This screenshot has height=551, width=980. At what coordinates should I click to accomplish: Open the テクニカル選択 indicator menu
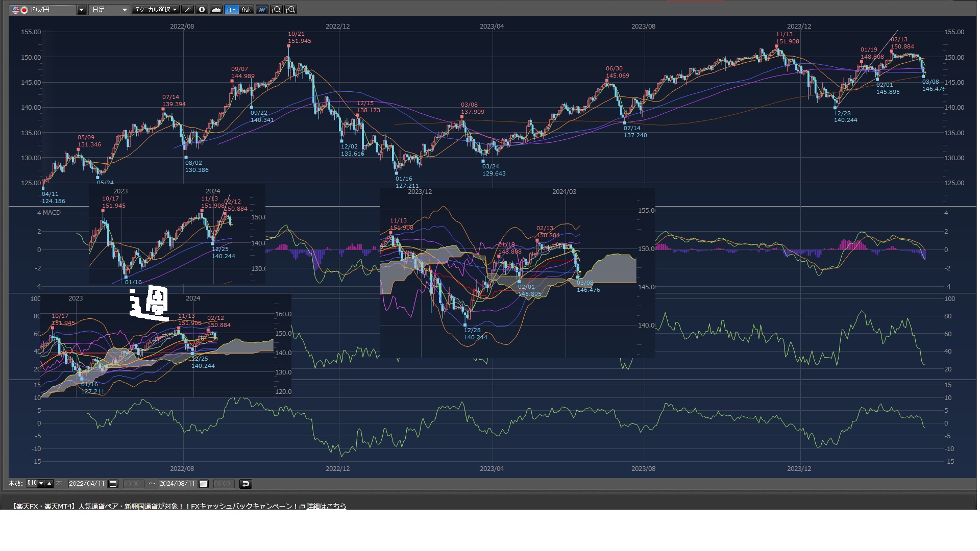click(x=156, y=10)
